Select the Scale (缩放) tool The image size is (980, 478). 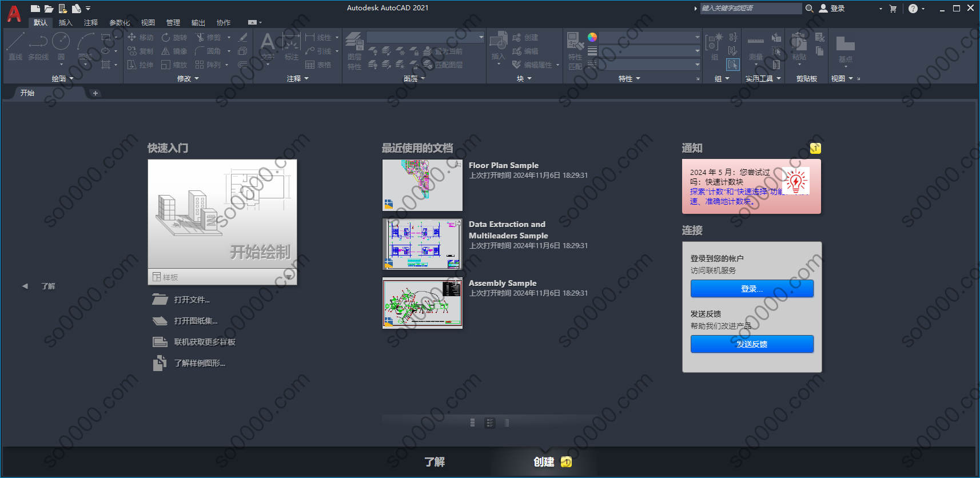click(174, 65)
